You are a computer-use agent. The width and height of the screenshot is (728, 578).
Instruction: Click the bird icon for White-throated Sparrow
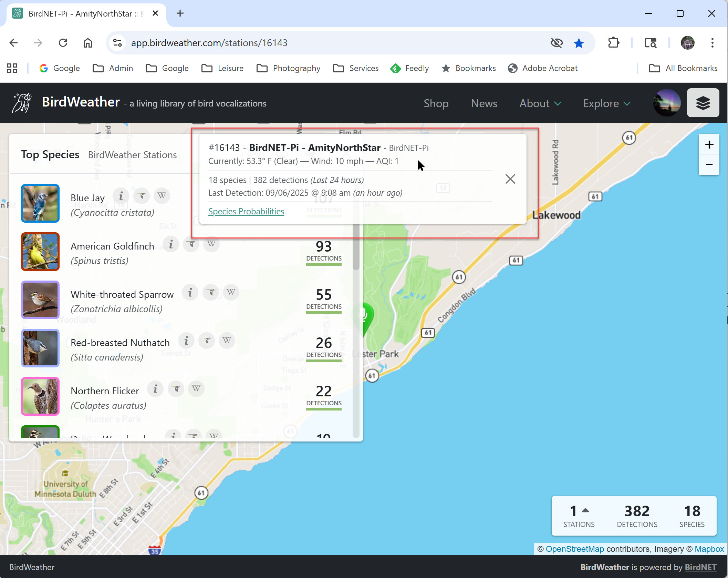pyautogui.click(x=211, y=292)
